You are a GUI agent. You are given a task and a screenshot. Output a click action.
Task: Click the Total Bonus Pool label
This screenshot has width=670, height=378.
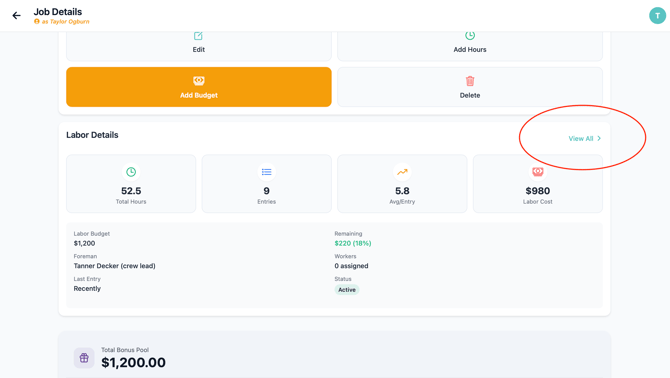click(125, 350)
